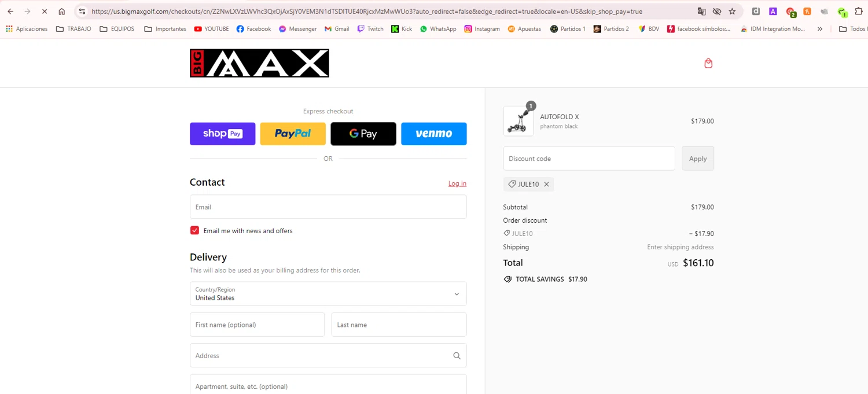Viewport: 868px width, 394px height.
Task: Open the Twitch bookmark
Action: tap(370, 28)
